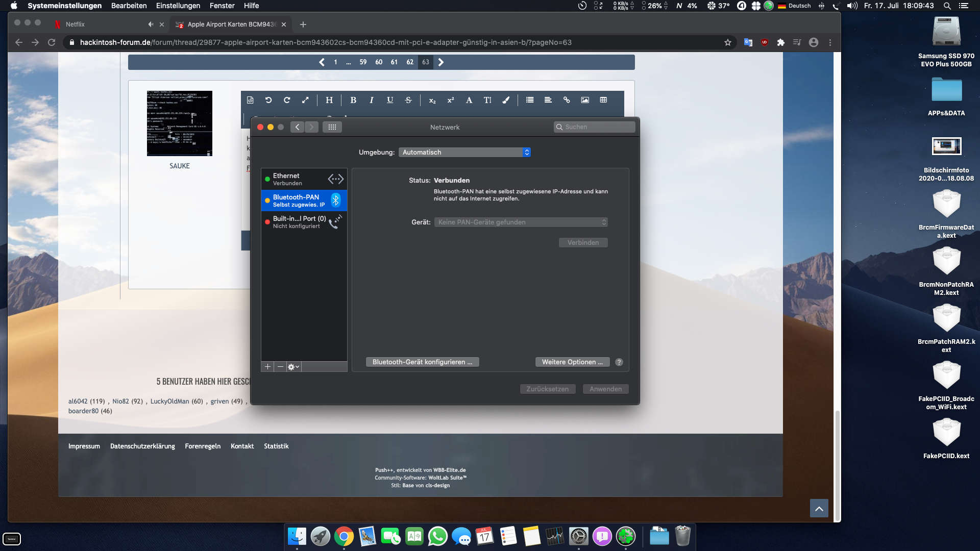
Task: Insert image via the editor toolbar
Action: click(x=585, y=100)
